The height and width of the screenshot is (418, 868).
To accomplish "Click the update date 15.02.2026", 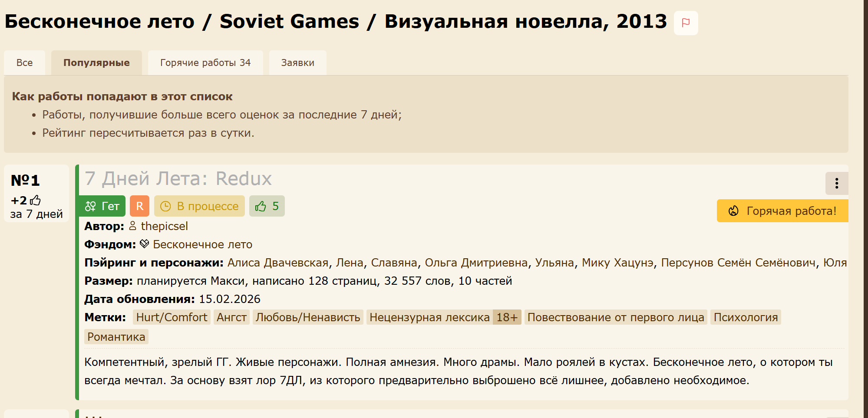I will point(230,299).
